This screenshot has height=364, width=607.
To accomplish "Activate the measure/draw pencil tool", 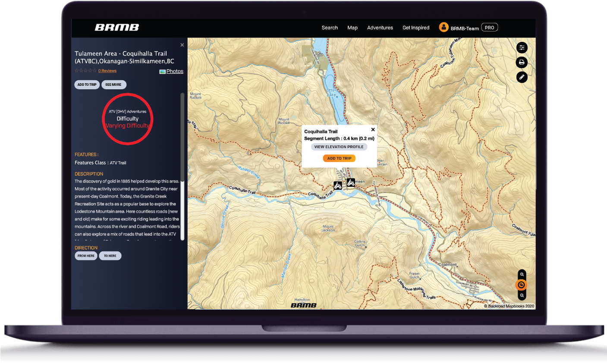I will pos(522,77).
